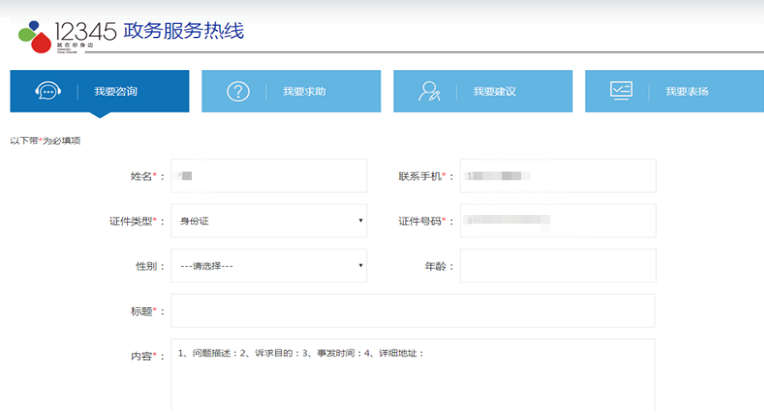
Task: Focus the 标题 input field
Action: pyautogui.click(x=413, y=311)
